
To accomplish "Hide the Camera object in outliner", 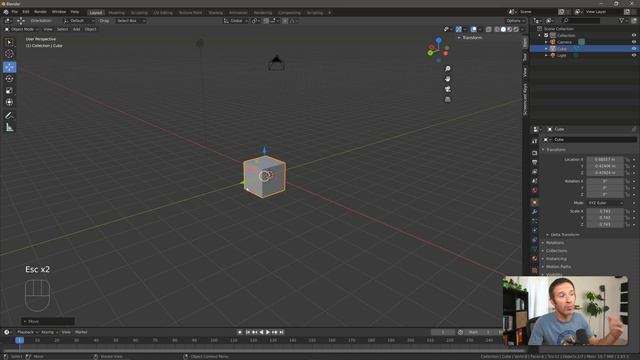I will pyautogui.click(x=634, y=42).
